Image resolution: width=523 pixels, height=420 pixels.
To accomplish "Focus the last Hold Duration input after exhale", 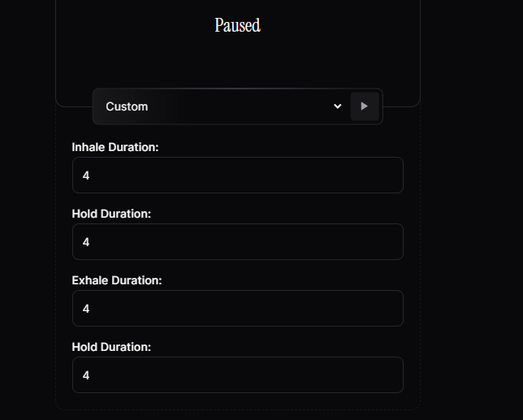I will click(x=237, y=375).
